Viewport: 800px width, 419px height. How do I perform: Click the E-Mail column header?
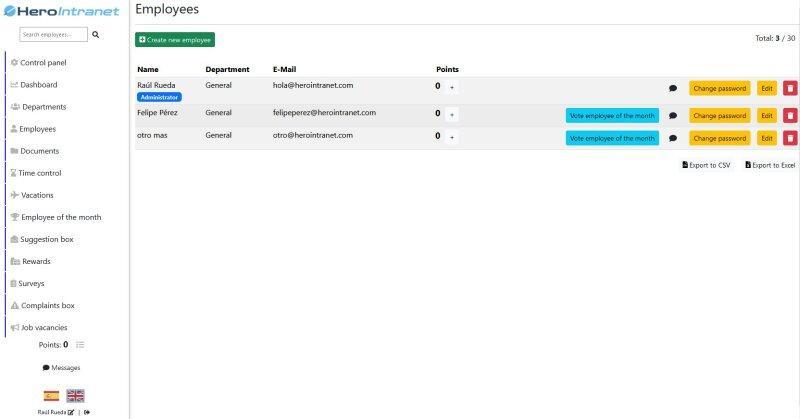tap(285, 69)
